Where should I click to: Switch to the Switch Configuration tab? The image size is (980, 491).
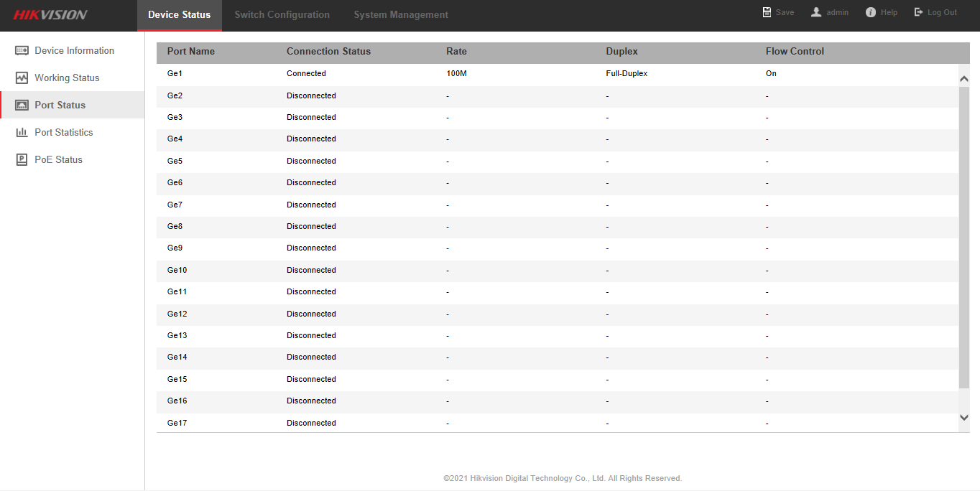click(x=282, y=15)
